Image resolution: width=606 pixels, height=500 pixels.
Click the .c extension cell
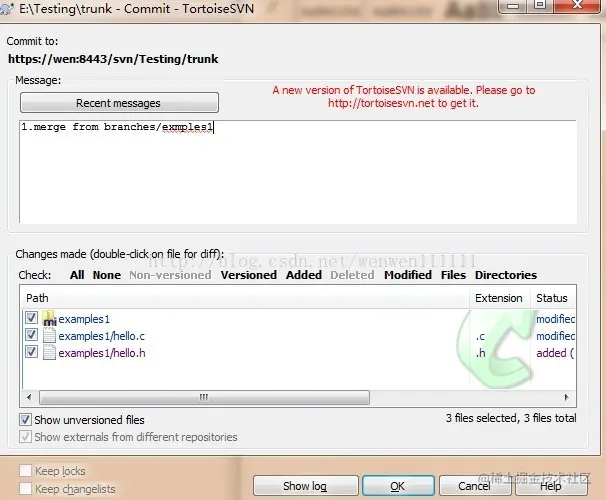[480, 336]
